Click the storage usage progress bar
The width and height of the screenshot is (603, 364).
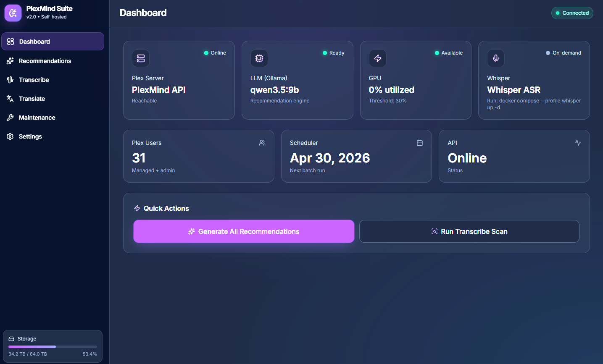(53, 347)
